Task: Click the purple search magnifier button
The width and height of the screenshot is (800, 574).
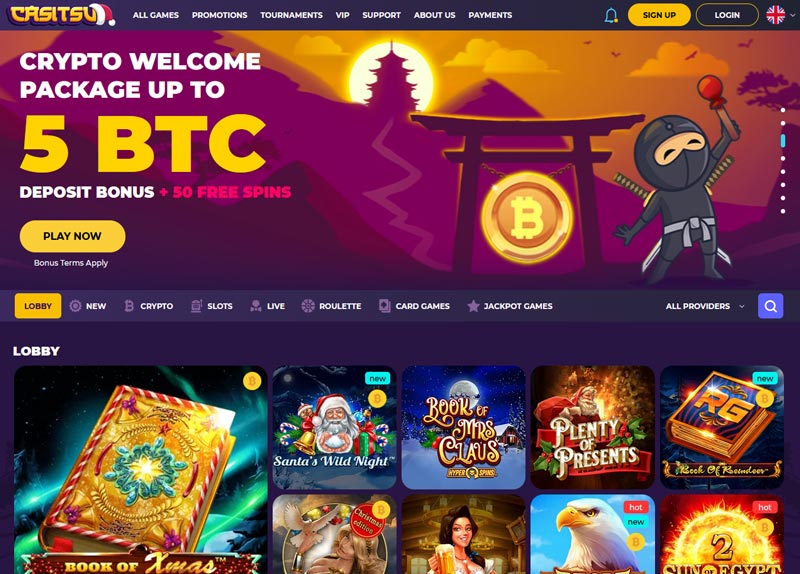Action: 770,306
